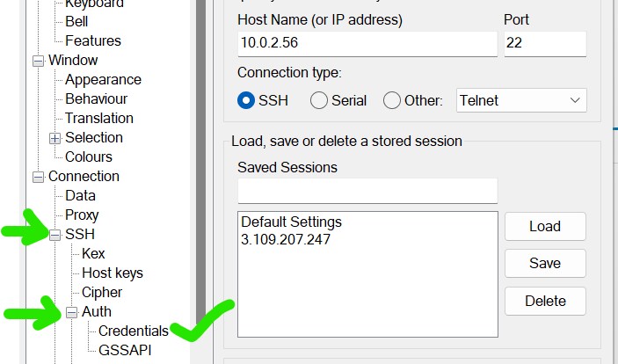Collapse the Window tree node
This screenshot has height=364, width=618.
38,62
